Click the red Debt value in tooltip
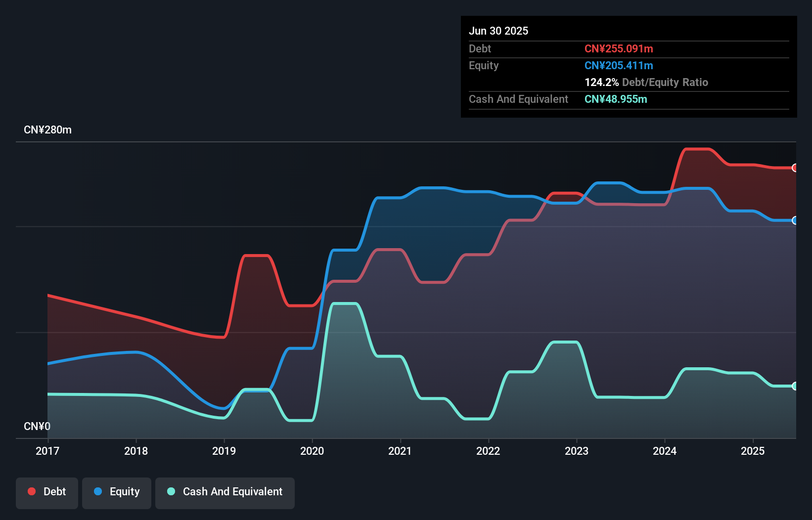Screen dimensions: 812x520 click(619, 48)
